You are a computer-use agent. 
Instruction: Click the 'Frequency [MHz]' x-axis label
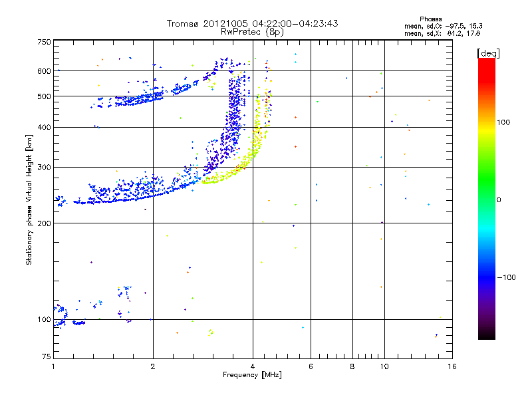point(252,375)
